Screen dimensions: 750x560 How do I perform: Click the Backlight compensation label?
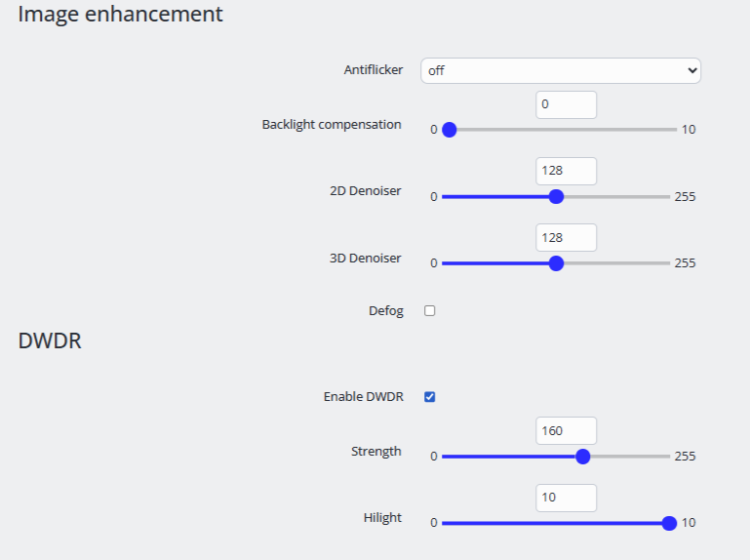(x=332, y=125)
